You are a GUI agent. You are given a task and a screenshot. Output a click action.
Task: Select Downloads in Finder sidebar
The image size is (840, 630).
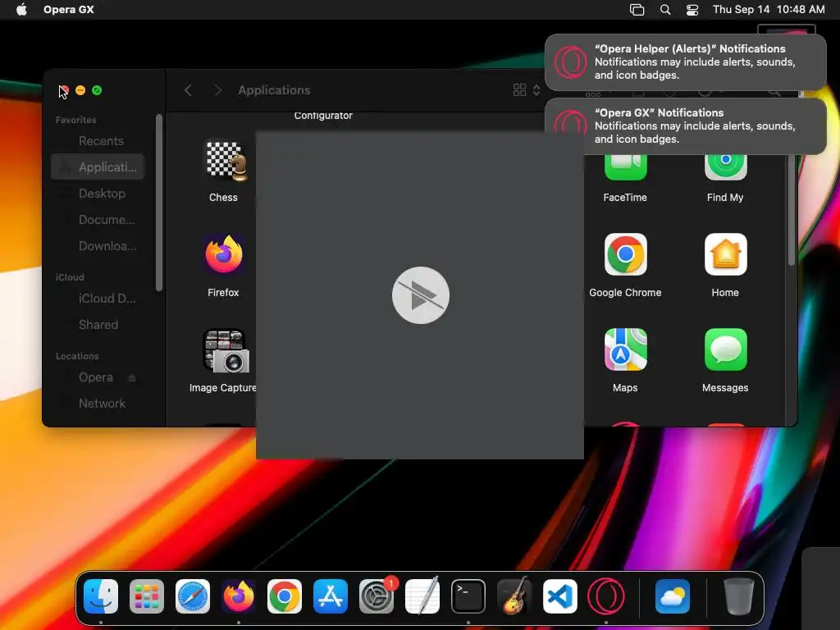pyautogui.click(x=98, y=246)
